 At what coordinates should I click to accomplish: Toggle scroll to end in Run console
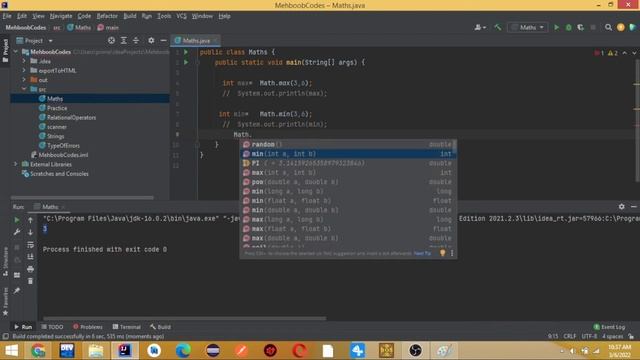click(x=31, y=257)
